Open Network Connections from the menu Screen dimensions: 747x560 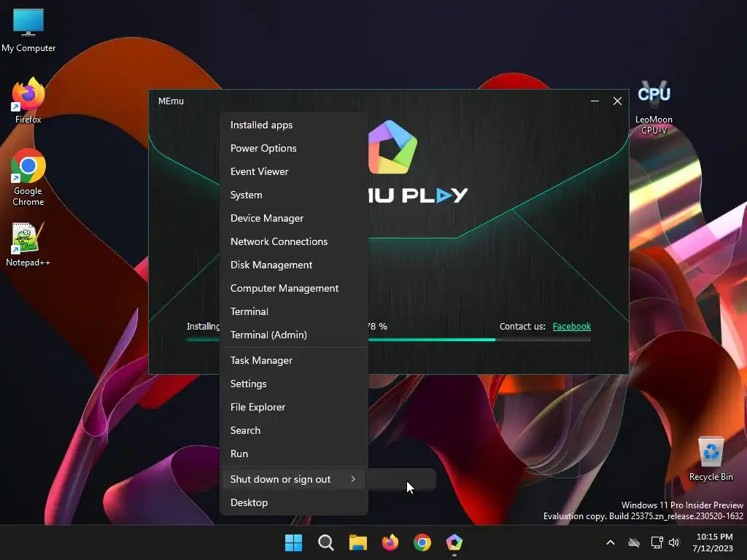pos(293,241)
